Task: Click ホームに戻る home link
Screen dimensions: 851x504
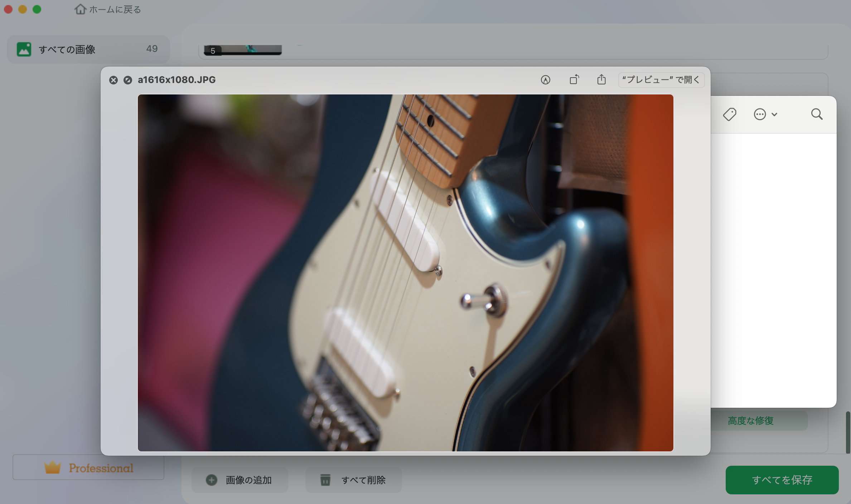Action: [x=108, y=9]
